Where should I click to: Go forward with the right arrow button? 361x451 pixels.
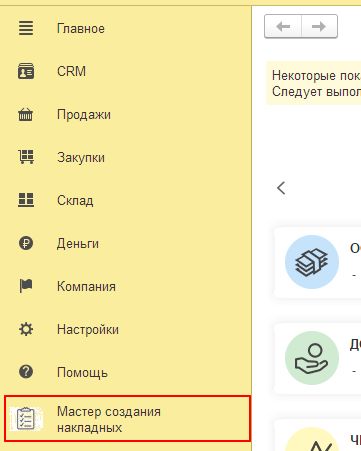(319, 26)
